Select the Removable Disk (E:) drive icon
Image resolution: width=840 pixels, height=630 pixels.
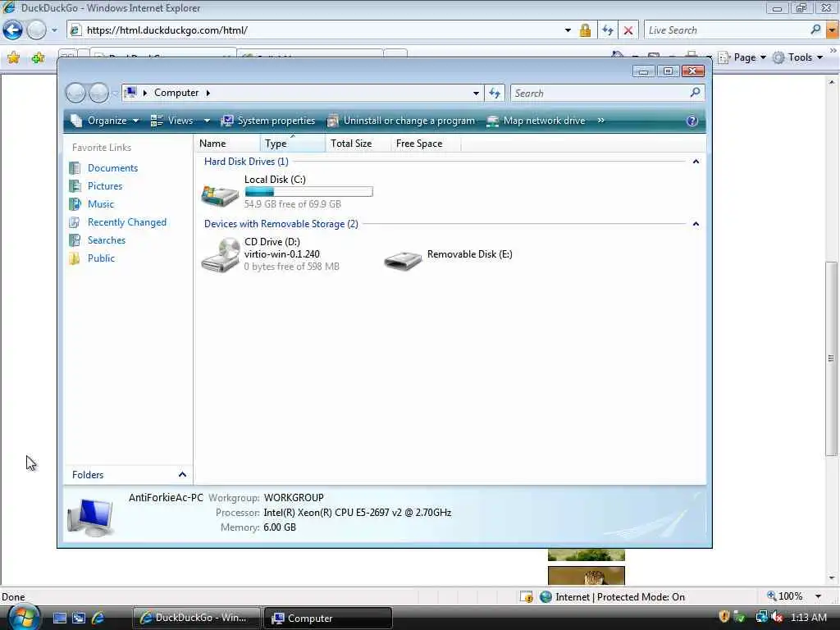click(403, 260)
